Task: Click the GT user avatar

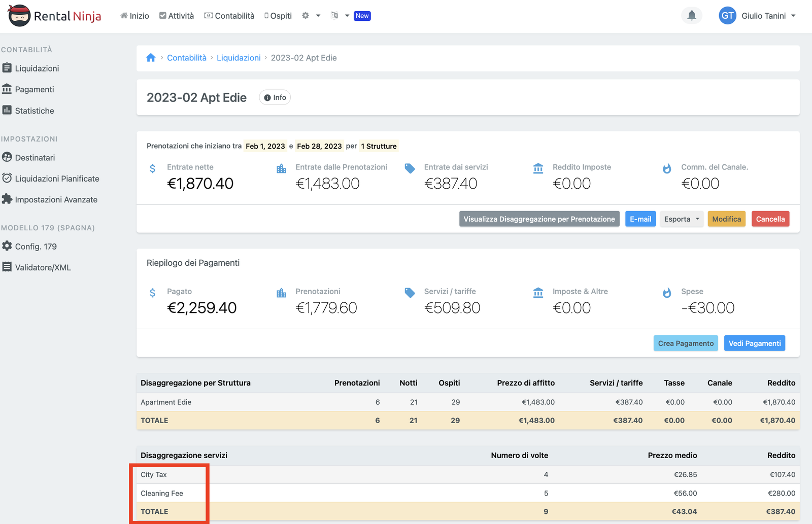Action: click(727, 16)
